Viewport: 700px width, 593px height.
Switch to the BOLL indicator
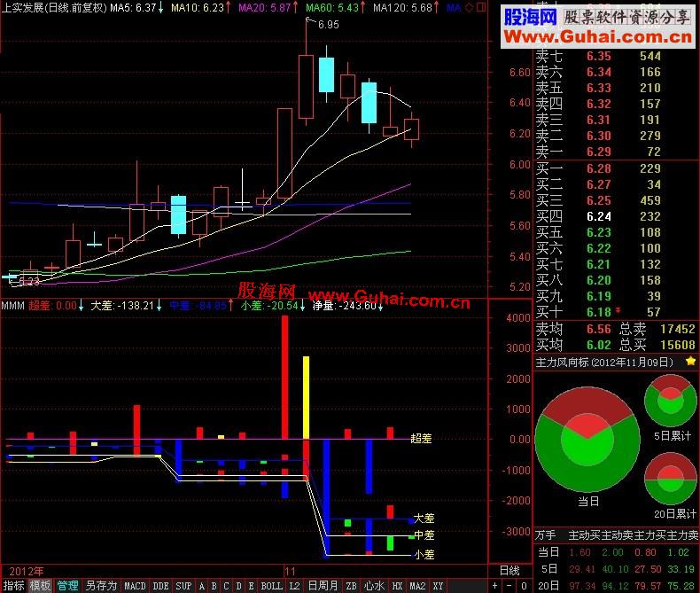271,586
